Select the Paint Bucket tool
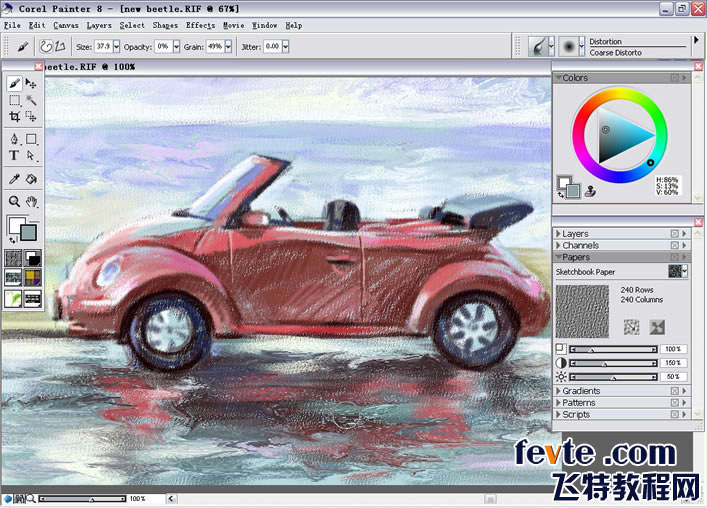The image size is (707, 508). [x=31, y=179]
